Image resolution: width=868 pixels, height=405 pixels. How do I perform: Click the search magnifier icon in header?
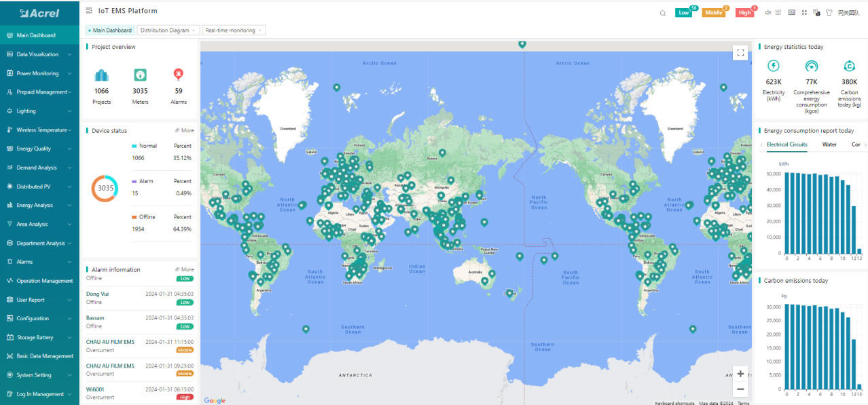click(663, 13)
